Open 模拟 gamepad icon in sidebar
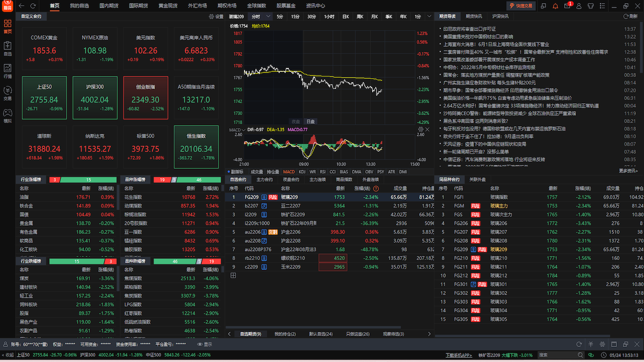This screenshot has height=362, width=644. pos(8,116)
